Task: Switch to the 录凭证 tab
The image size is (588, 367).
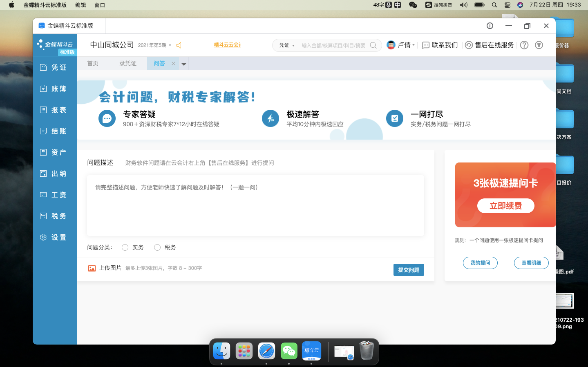Action: (128, 63)
